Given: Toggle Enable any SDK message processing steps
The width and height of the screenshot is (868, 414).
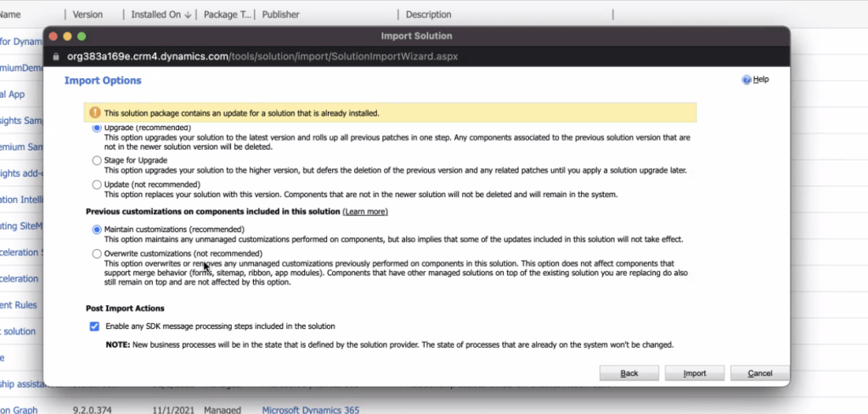Looking at the screenshot, I should [x=94, y=326].
